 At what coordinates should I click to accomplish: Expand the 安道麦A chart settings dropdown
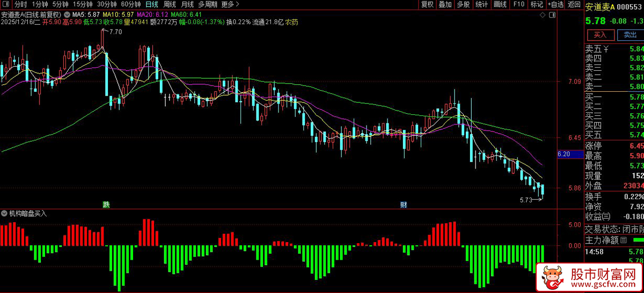pyautogui.click(x=66, y=14)
